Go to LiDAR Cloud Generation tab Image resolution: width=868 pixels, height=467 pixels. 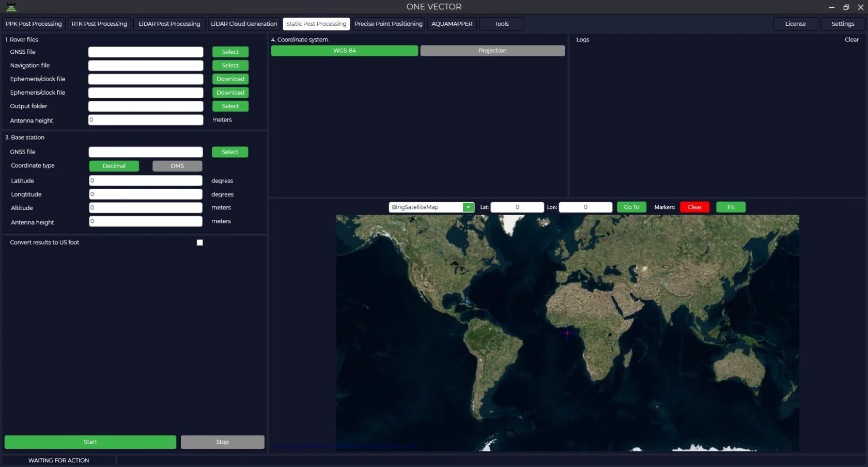click(244, 24)
